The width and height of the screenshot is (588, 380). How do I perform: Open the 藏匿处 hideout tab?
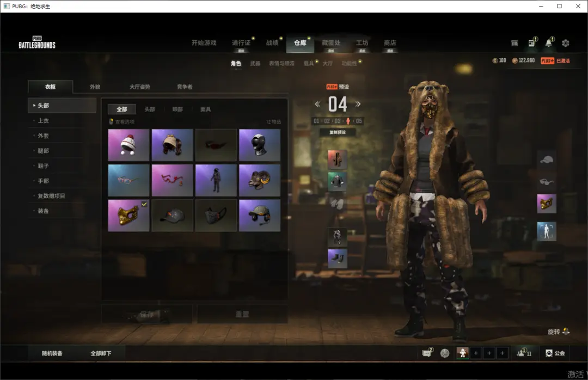(x=331, y=43)
